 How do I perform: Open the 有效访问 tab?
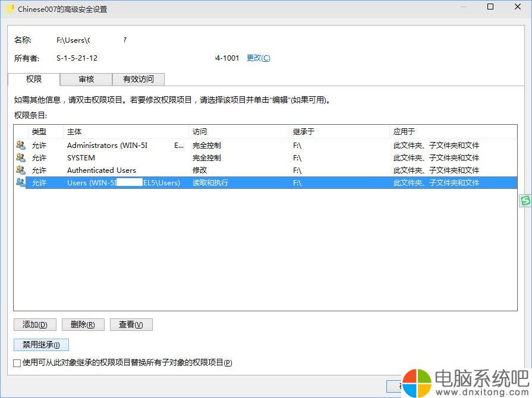[x=138, y=79]
